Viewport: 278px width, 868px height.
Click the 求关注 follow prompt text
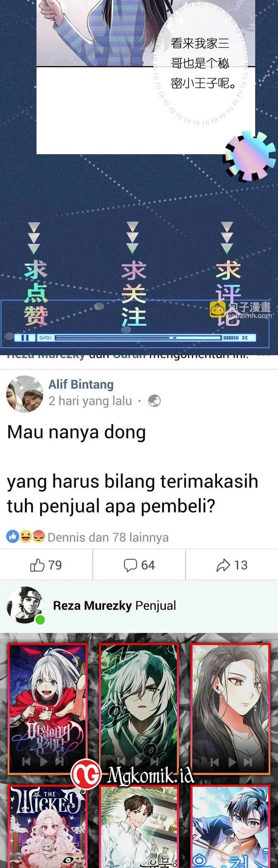click(133, 294)
